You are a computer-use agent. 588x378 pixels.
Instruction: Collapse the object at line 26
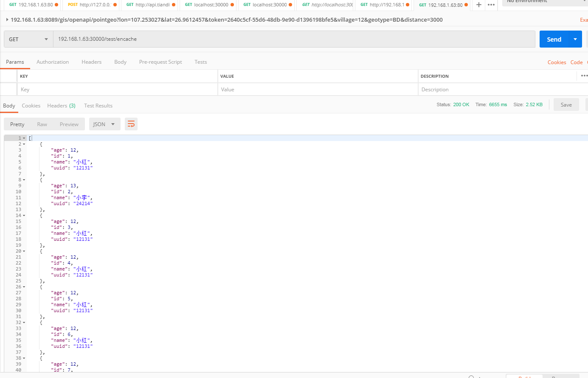(24, 287)
